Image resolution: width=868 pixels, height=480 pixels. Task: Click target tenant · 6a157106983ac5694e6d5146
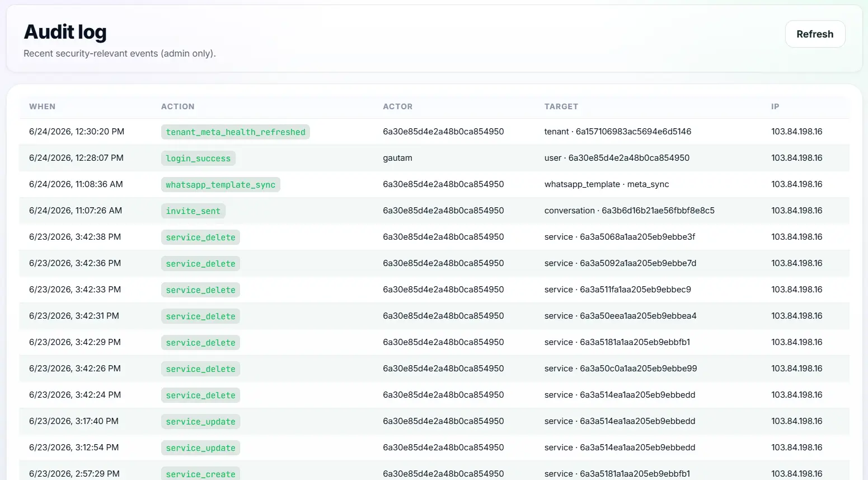coord(618,132)
